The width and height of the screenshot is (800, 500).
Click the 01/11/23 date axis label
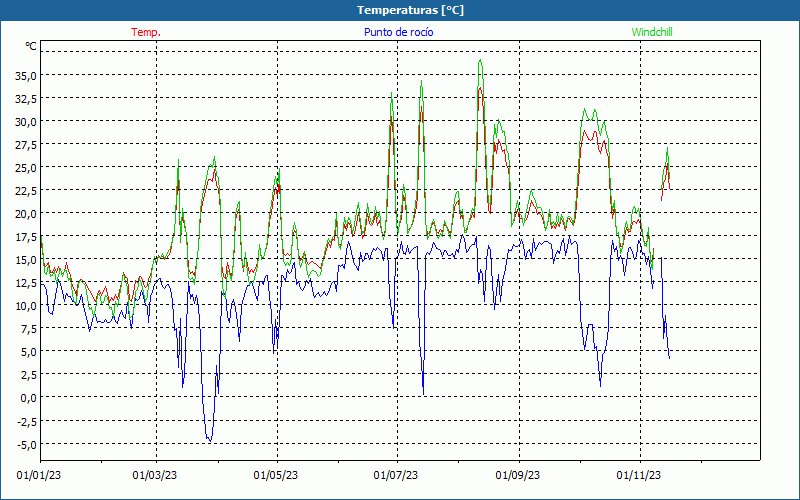tap(638, 476)
